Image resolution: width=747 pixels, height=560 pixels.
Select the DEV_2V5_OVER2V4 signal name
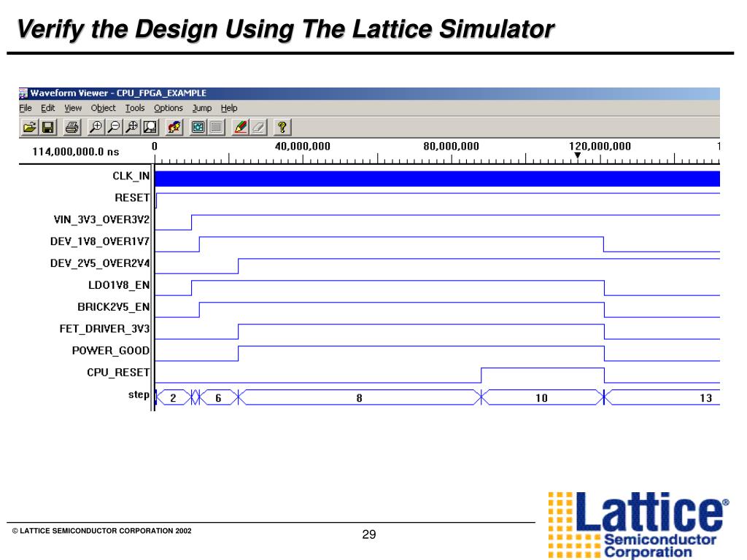tap(99, 263)
